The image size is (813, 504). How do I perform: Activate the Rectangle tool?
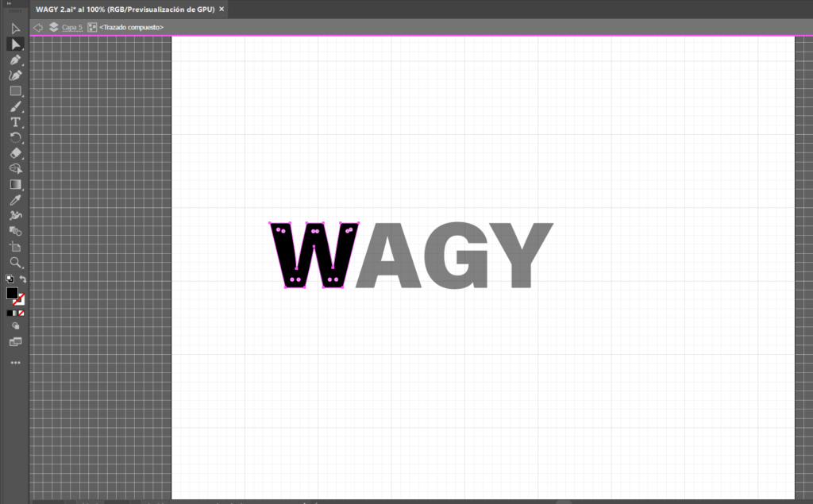tap(15, 91)
